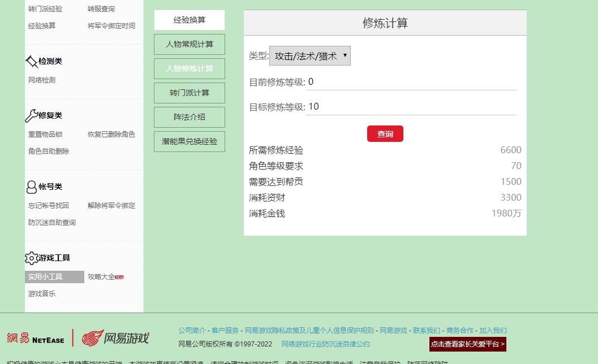The width and height of the screenshot is (598, 364).
Task: Open the 忘记帐号找回 link
Action: pyautogui.click(x=49, y=205)
